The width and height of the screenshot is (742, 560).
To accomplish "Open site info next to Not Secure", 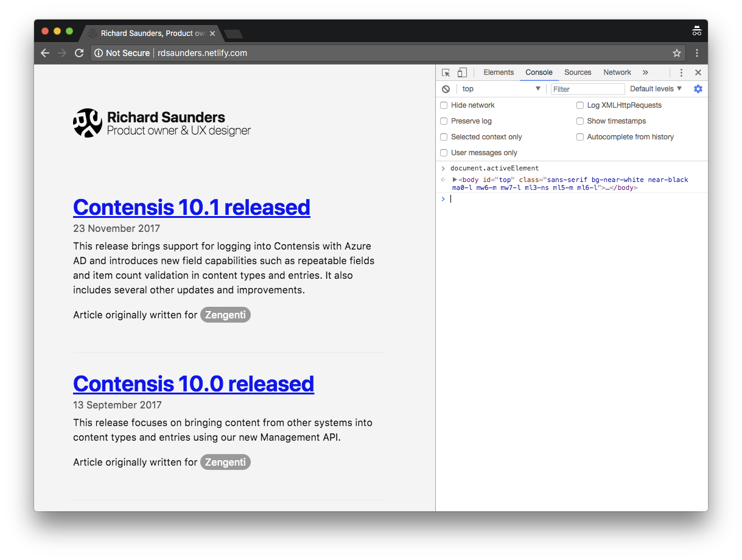I will pyautogui.click(x=99, y=53).
